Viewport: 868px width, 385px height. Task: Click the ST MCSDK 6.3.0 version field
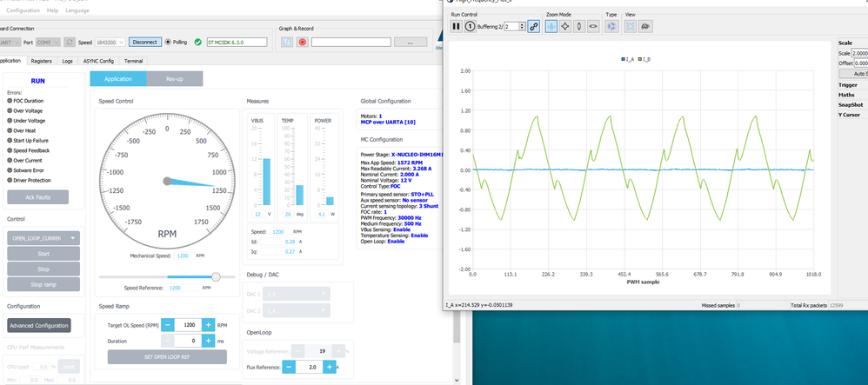coord(237,42)
